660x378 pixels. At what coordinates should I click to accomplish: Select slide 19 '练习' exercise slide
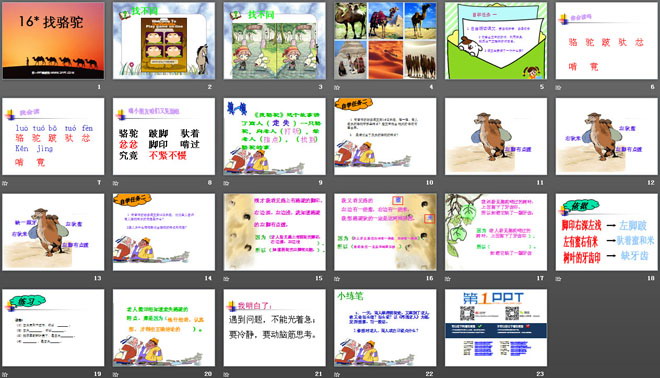pos(53,327)
